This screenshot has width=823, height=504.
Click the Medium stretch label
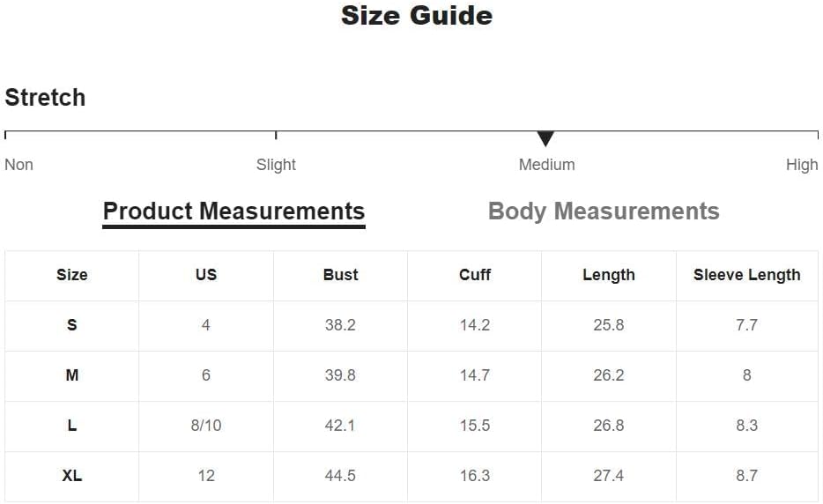point(546,165)
